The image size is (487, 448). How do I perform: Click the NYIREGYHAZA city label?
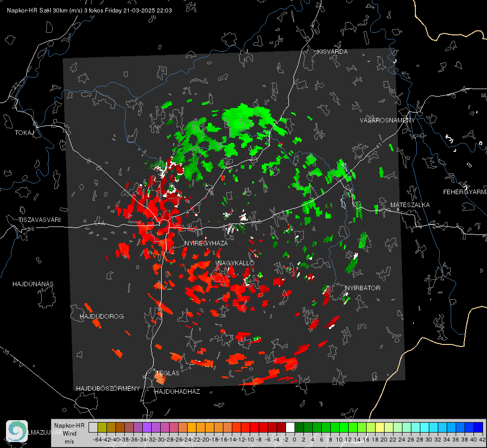(206, 243)
